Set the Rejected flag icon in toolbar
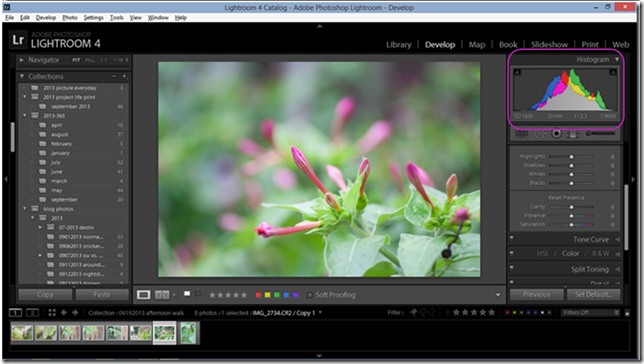644x364 pixels. 198,294
